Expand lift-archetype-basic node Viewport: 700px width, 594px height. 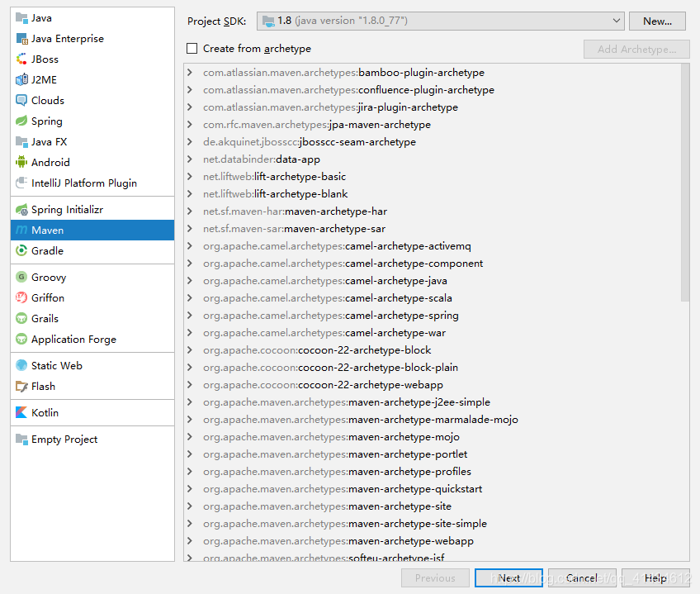click(x=190, y=177)
